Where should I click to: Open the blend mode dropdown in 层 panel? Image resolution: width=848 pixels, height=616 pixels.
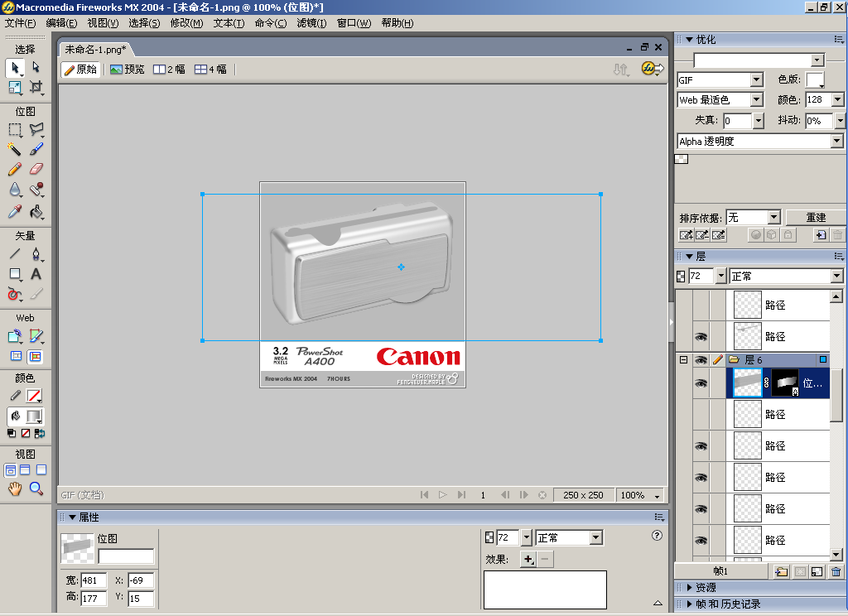[836, 277]
